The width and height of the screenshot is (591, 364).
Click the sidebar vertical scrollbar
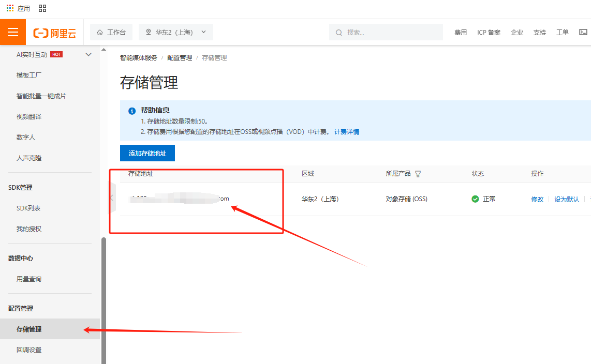pos(104,300)
